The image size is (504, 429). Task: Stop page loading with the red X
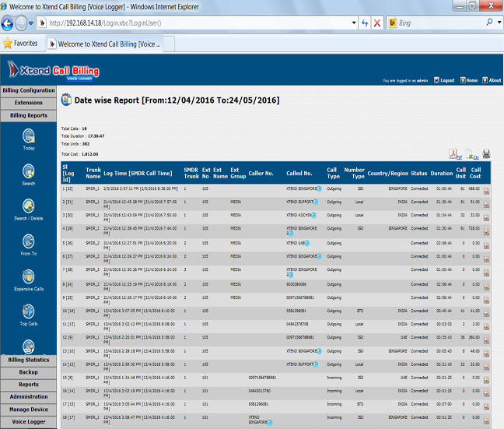tap(377, 23)
